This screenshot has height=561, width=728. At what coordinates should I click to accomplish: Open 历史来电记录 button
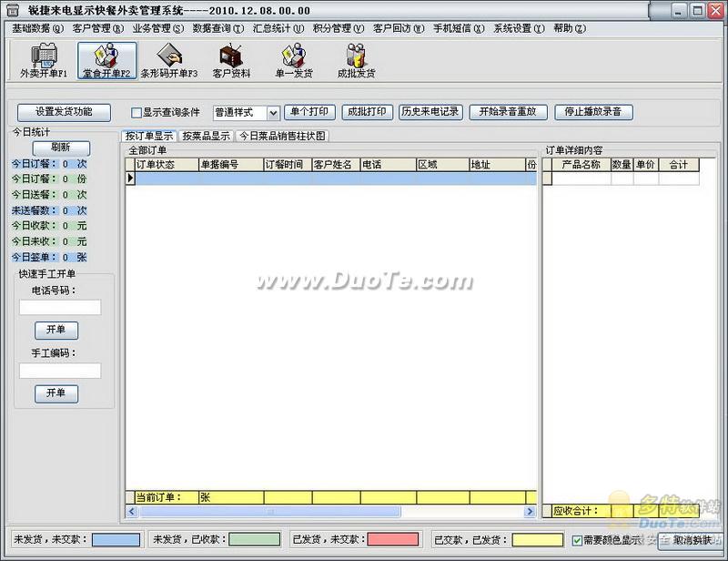[430, 112]
